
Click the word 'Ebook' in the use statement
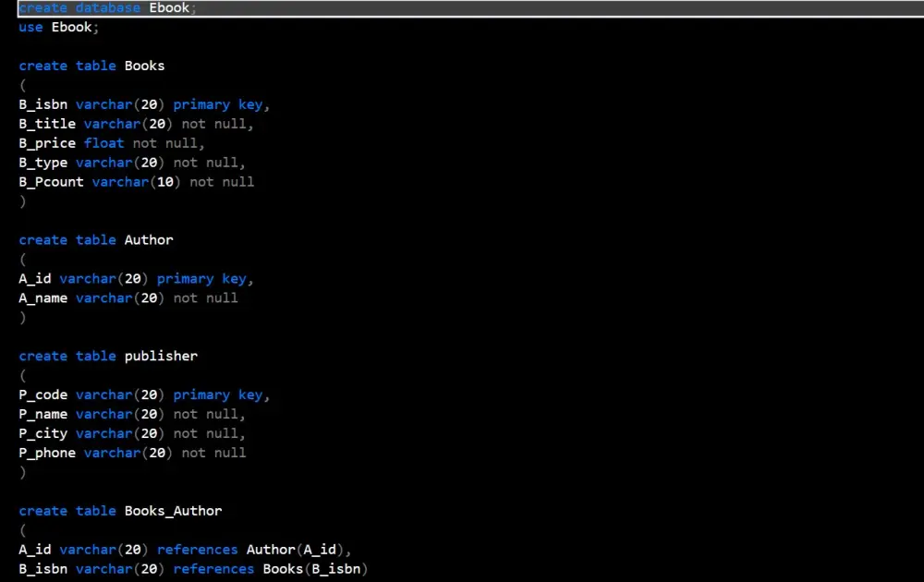pyautogui.click(x=71, y=27)
